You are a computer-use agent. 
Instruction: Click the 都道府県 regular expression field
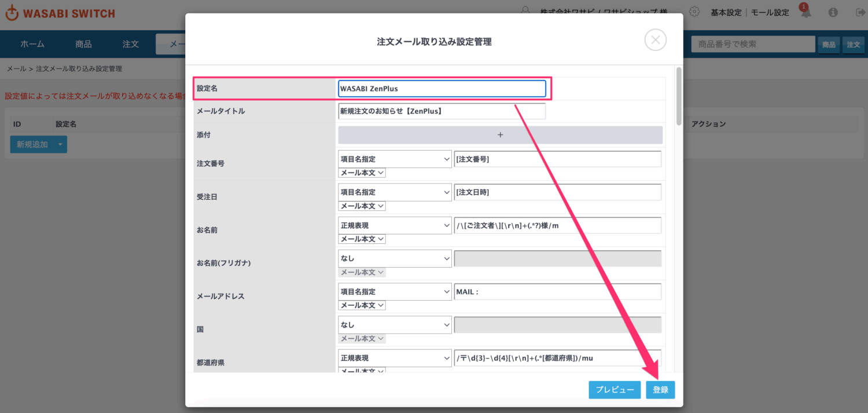(558, 358)
